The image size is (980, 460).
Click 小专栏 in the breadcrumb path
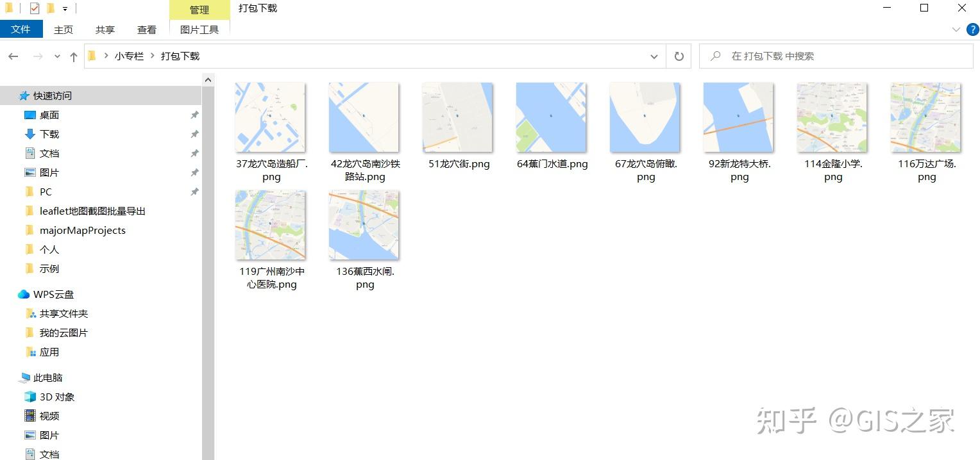click(x=129, y=56)
